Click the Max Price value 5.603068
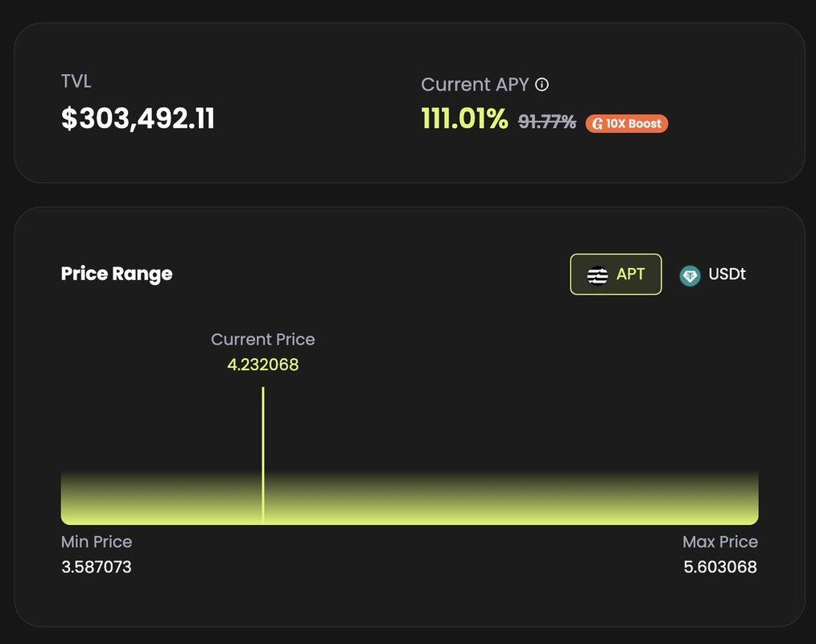816x644 pixels. [720, 568]
